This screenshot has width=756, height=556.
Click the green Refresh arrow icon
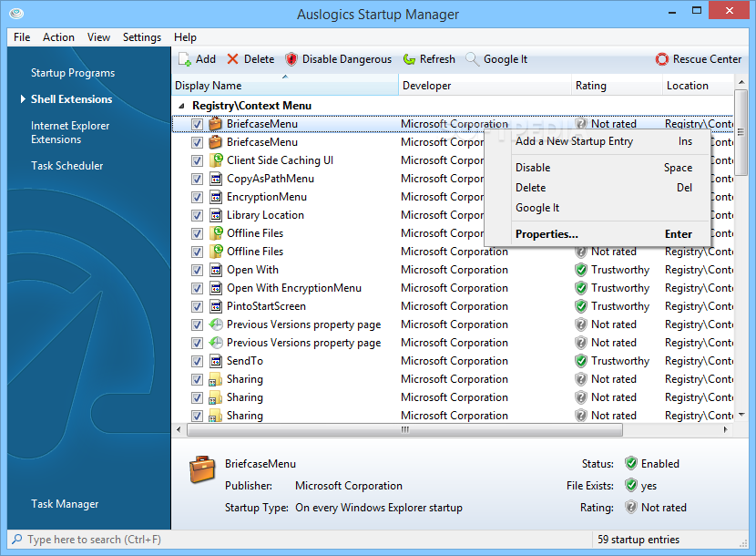tap(409, 59)
